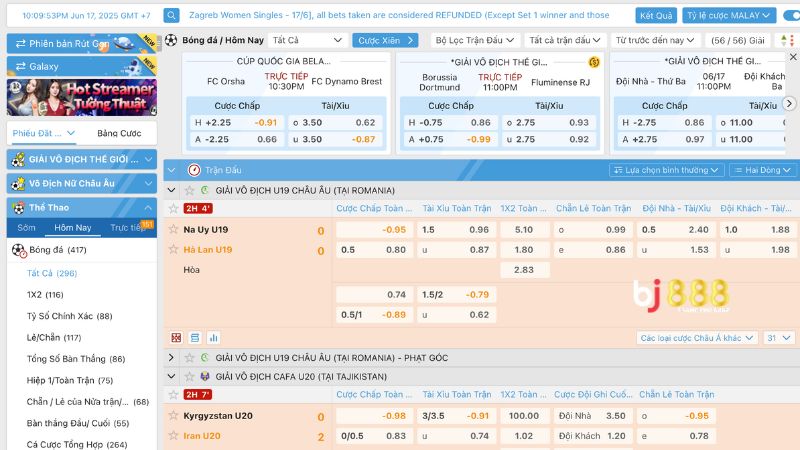Select Hôm Nay tab in sidebar
800x450 pixels.
(73, 228)
